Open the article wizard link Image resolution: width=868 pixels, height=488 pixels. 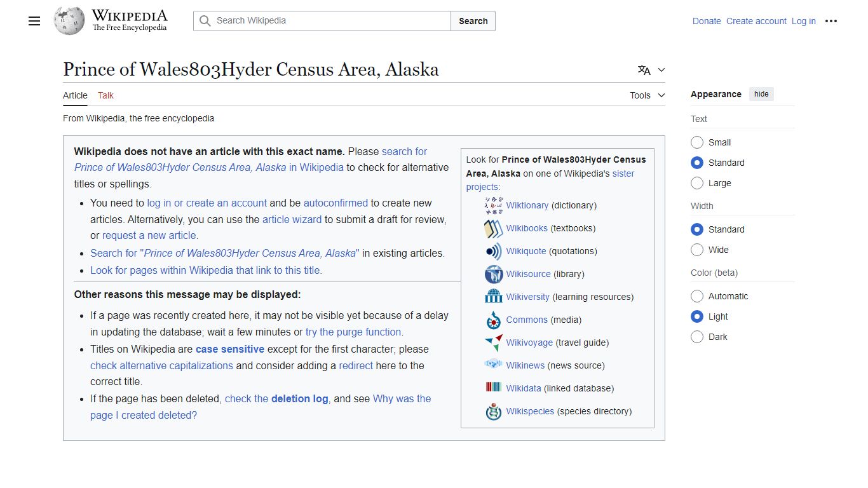coord(292,219)
